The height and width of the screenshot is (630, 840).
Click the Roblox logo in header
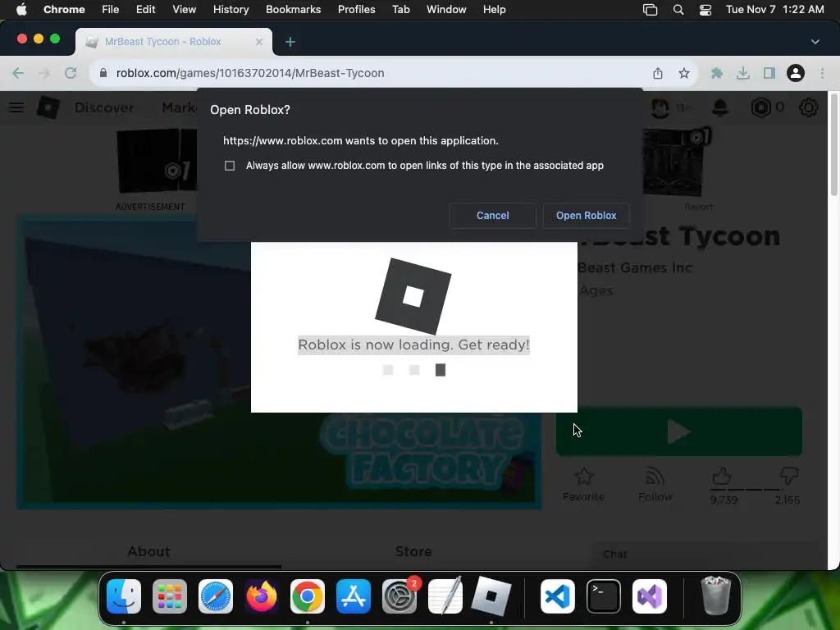click(x=48, y=107)
